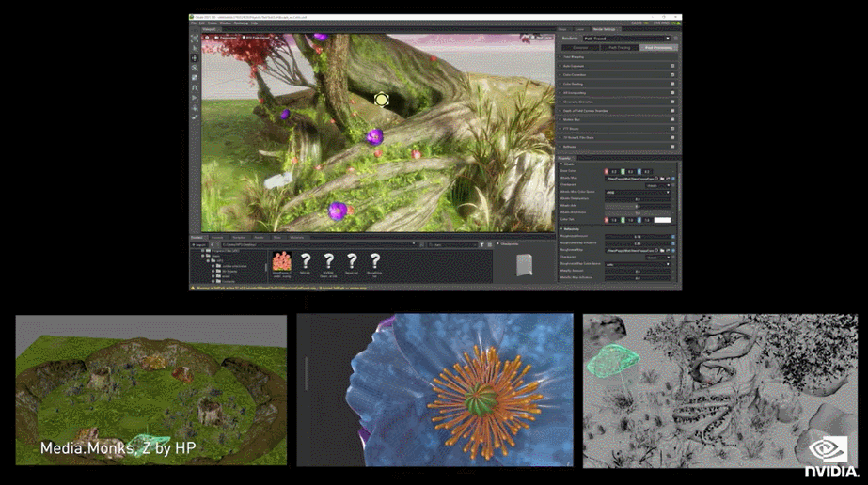Open the Renderer Path-Traced dropdown
Image resolution: width=868 pixels, height=485 pixels.
[x=626, y=39]
